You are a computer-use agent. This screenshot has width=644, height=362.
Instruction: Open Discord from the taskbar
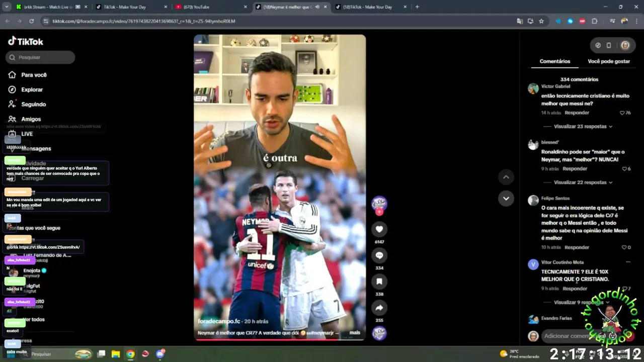[x=160, y=354]
